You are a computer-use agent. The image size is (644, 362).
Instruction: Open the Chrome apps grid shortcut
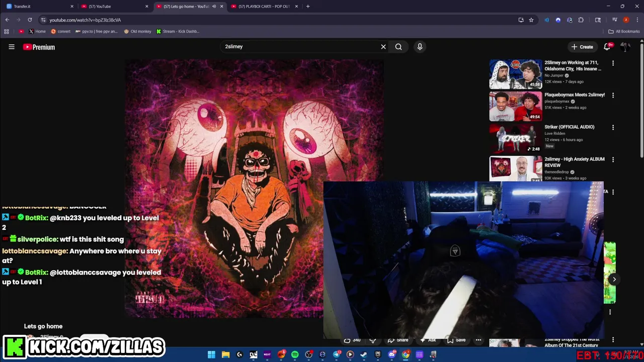[x=7, y=31]
